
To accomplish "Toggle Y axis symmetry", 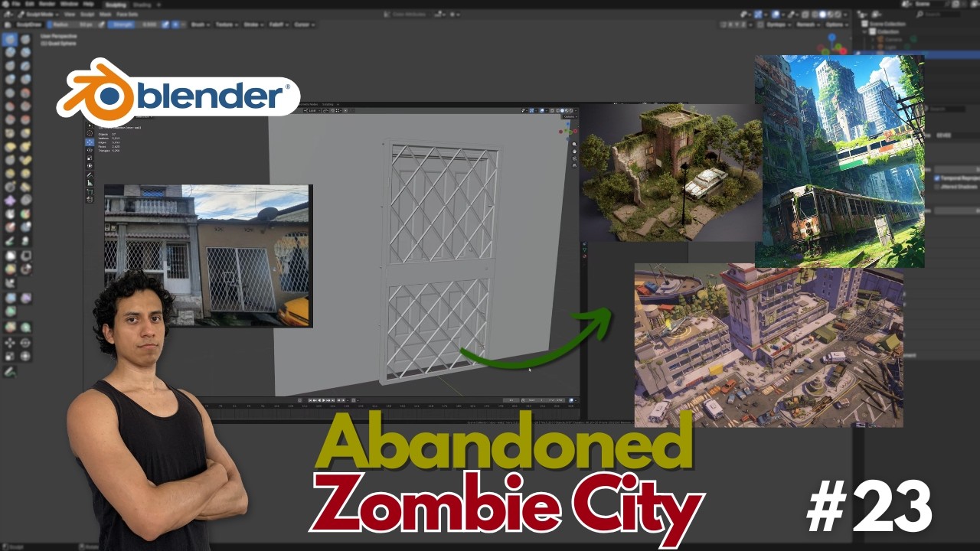I will [737, 24].
